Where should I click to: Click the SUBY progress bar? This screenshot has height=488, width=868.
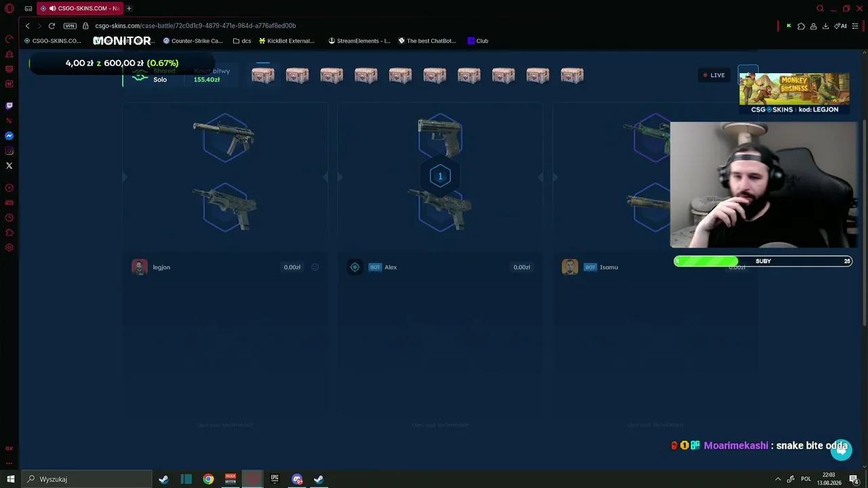pos(763,261)
